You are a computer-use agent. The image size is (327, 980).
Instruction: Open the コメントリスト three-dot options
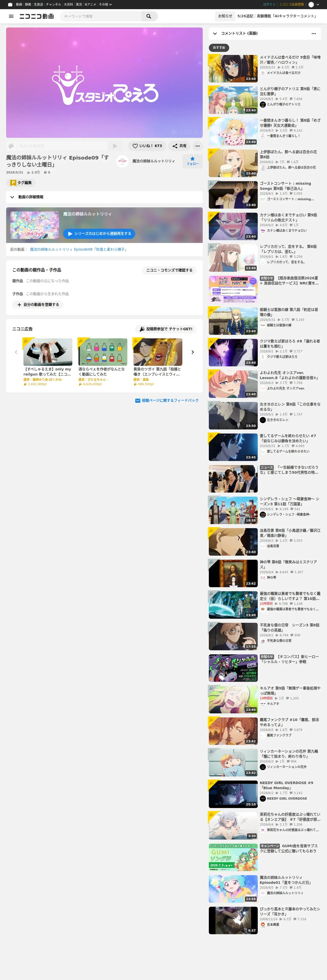314,34
